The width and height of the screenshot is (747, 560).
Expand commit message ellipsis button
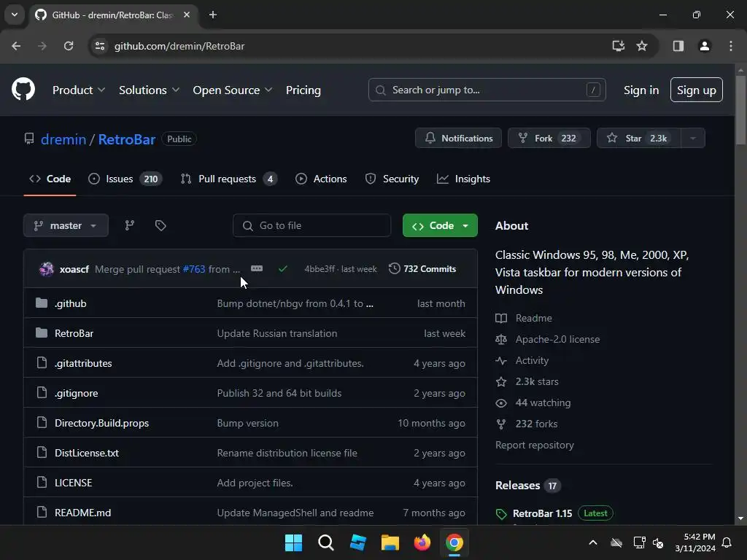tap(256, 268)
